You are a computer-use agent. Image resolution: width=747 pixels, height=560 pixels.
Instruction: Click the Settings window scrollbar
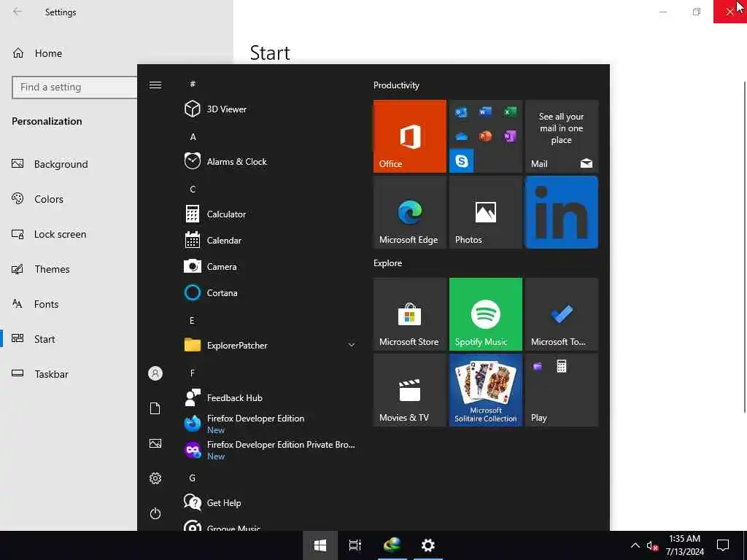(x=745, y=246)
